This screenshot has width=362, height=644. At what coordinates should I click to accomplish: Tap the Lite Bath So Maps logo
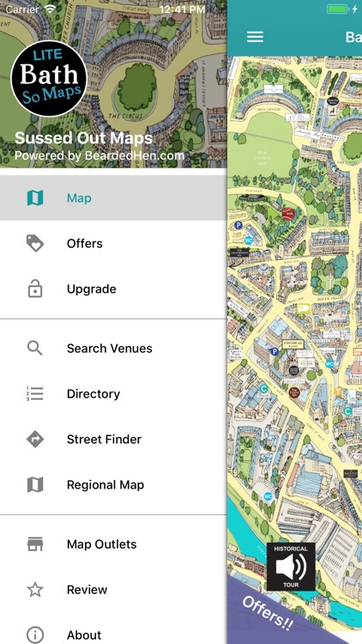click(49, 78)
